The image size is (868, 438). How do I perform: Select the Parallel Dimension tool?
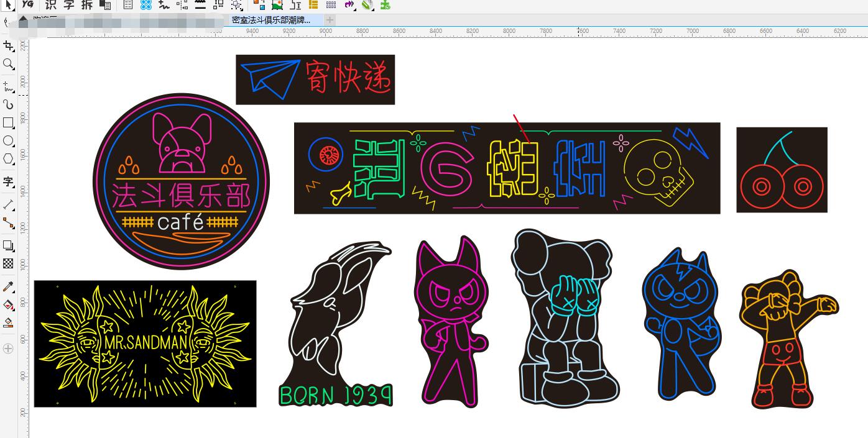pyautogui.click(x=8, y=204)
